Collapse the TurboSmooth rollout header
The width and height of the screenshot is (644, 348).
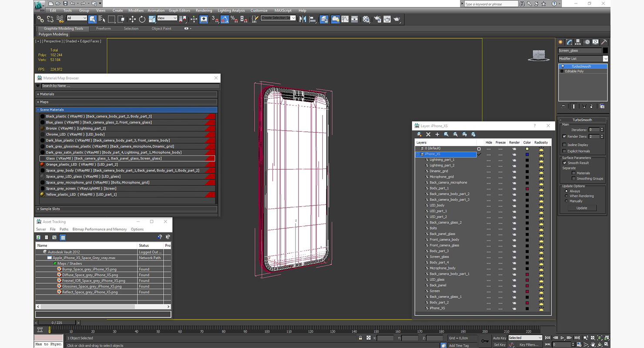click(582, 120)
